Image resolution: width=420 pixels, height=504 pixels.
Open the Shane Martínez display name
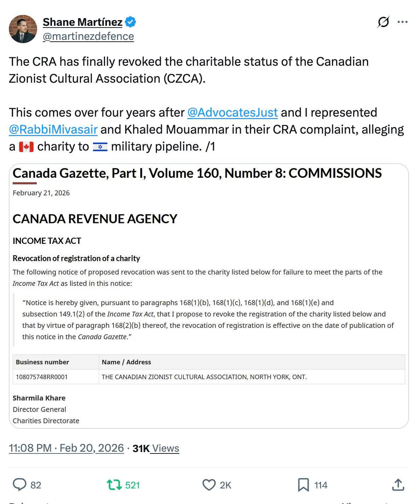click(x=82, y=22)
